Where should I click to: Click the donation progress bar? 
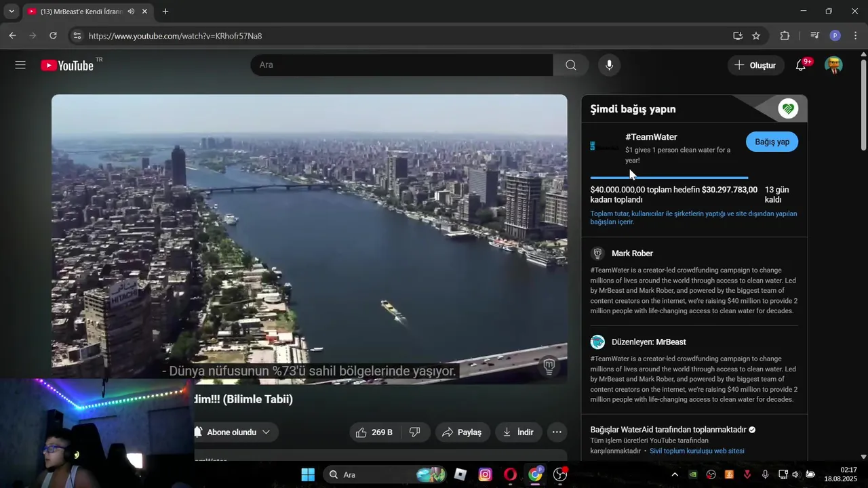pos(669,178)
